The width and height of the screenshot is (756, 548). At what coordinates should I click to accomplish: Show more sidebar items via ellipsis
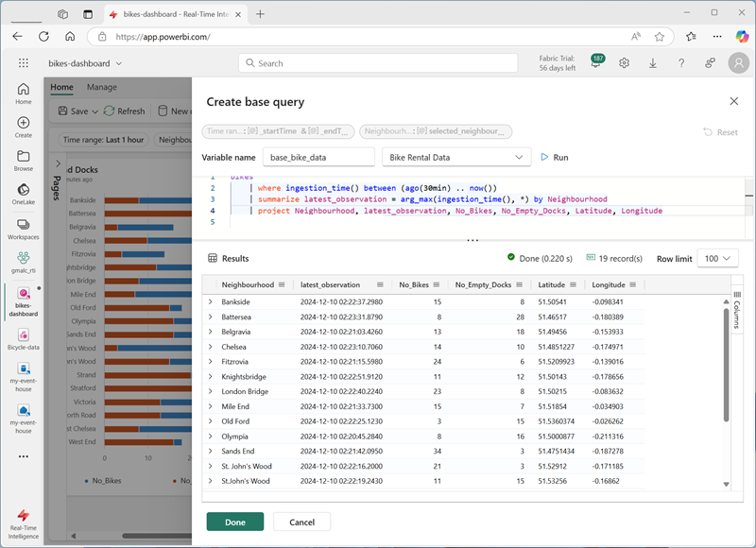click(x=23, y=456)
